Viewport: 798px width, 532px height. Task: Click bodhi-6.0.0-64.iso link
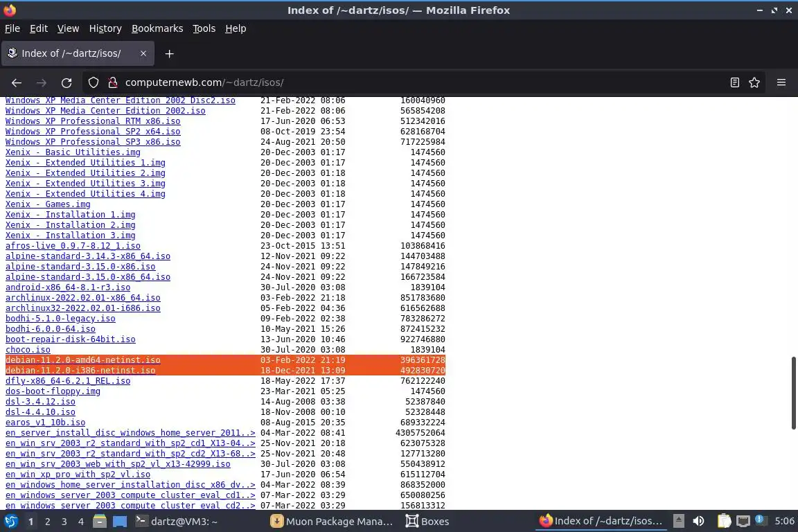pos(51,329)
